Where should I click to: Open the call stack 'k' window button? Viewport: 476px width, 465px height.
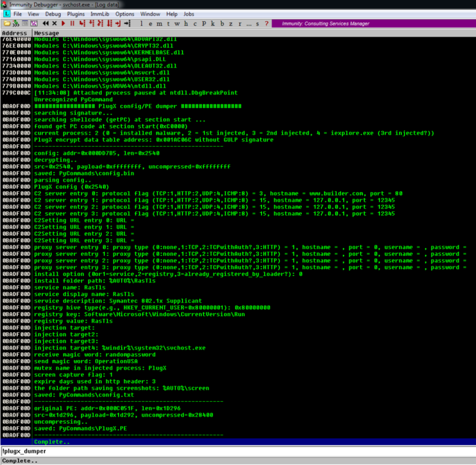[x=212, y=24]
